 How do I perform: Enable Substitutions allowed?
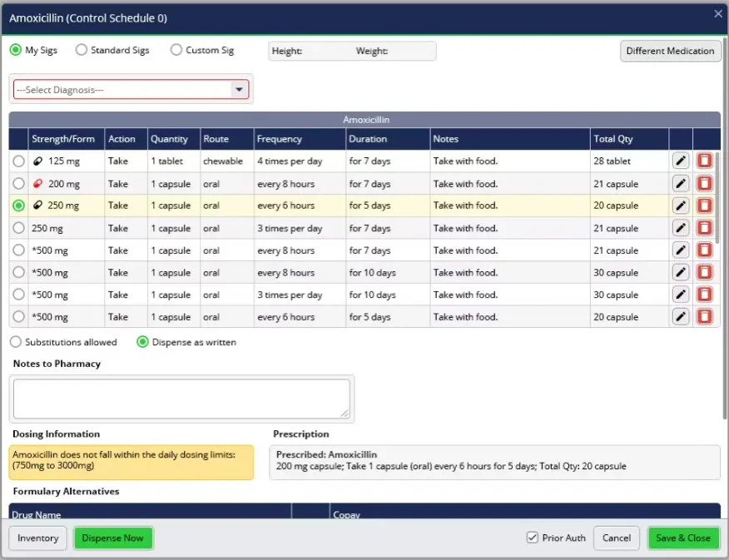[15, 341]
